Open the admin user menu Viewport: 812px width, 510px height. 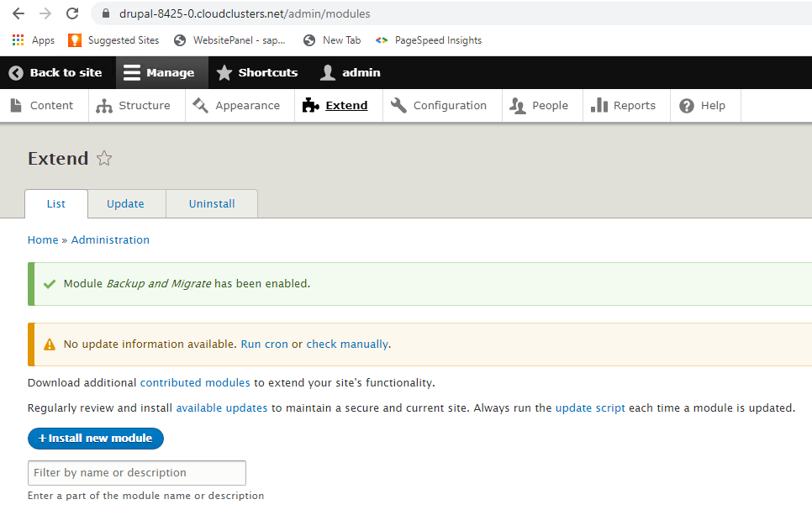coord(351,73)
